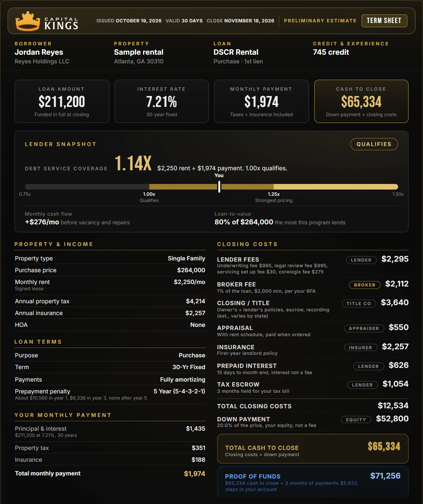Image resolution: width=423 pixels, height=504 pixels.
Task: Click the BROKER tag beside Broker Fee
Action: click(365, 285)
